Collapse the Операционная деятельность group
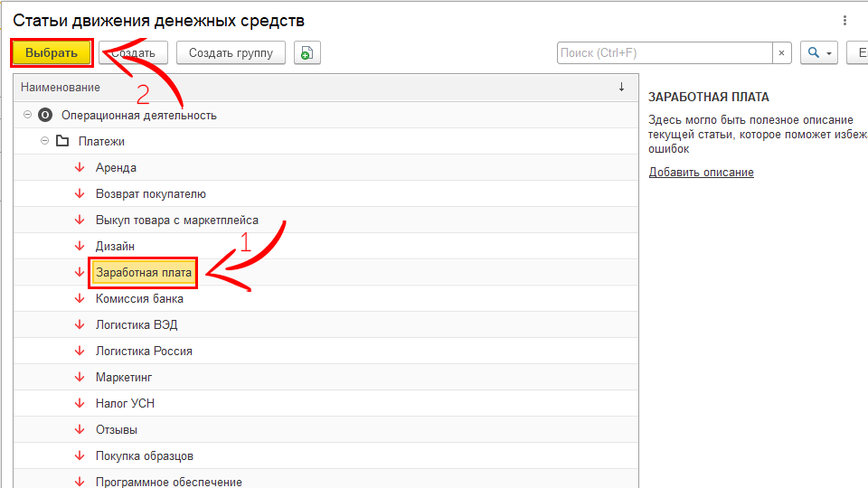The image size is (868, 488). point(27,116)
